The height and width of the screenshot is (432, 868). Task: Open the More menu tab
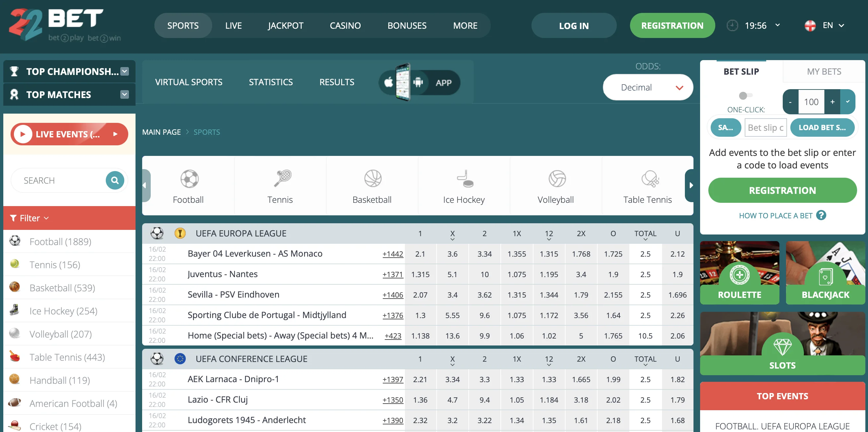[x=465, y=25]
